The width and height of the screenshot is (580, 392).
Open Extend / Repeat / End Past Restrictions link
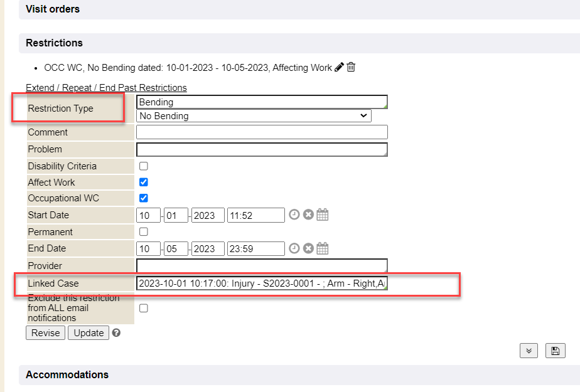[x=106, y=88]
